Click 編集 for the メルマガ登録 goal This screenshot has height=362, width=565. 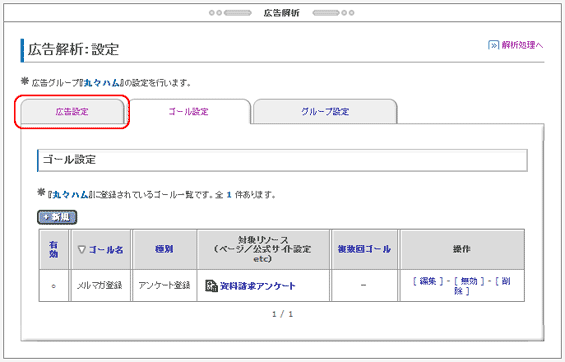pos(428,281)
